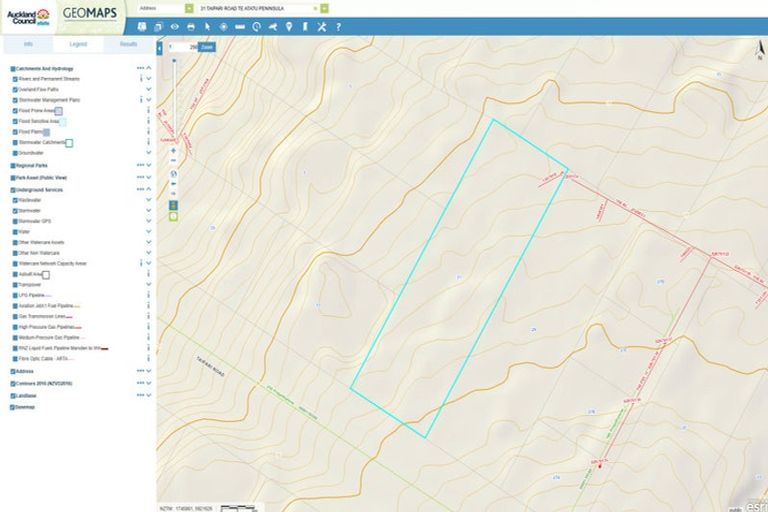
Task: Click the zoom-in plus map control
Action: coord(174,150)
